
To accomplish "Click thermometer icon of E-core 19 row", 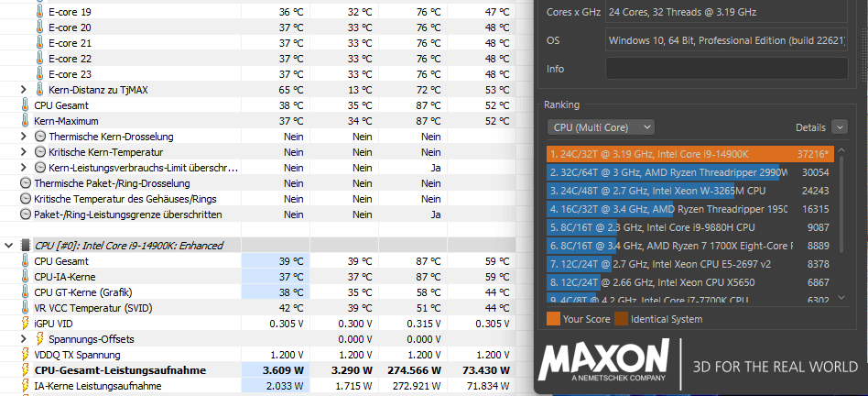I will [x=39, y=12].
